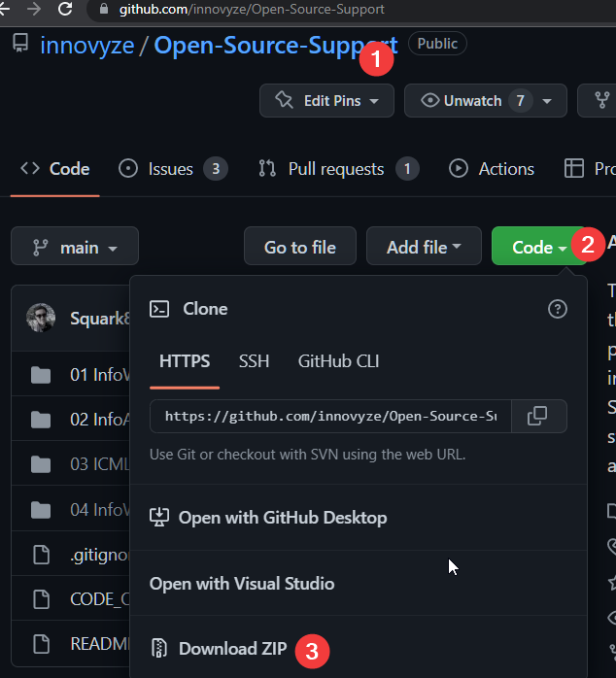This screenshot has width=616, height=678.
Task: Click the help question mark icon in Clone panel
Action: [557, 309]
